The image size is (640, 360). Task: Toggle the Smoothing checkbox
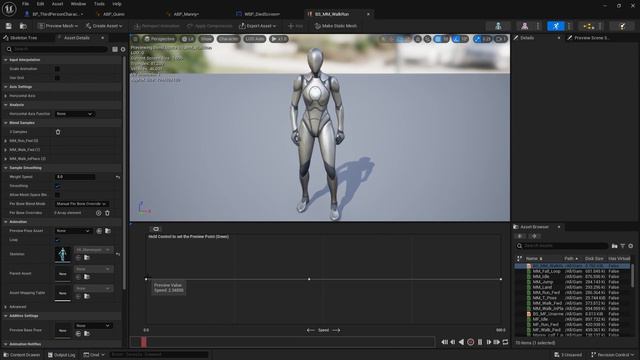pos(58,186)
